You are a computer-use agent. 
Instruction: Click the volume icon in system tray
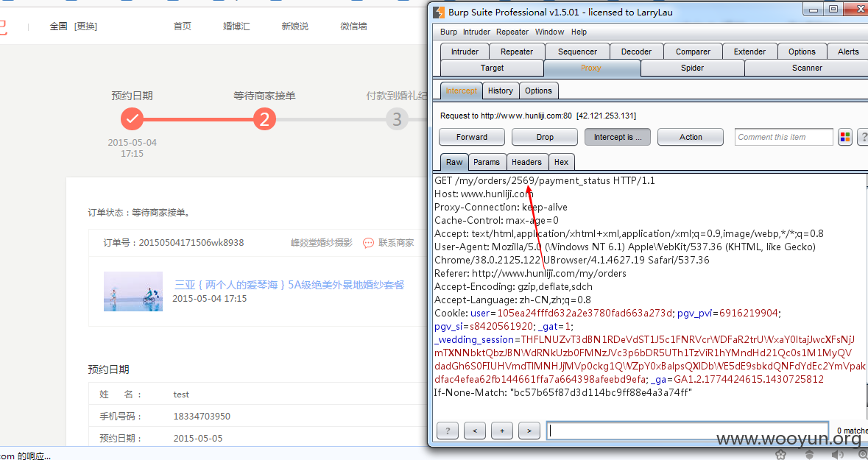pyautogui.click(x=836, y=455)
